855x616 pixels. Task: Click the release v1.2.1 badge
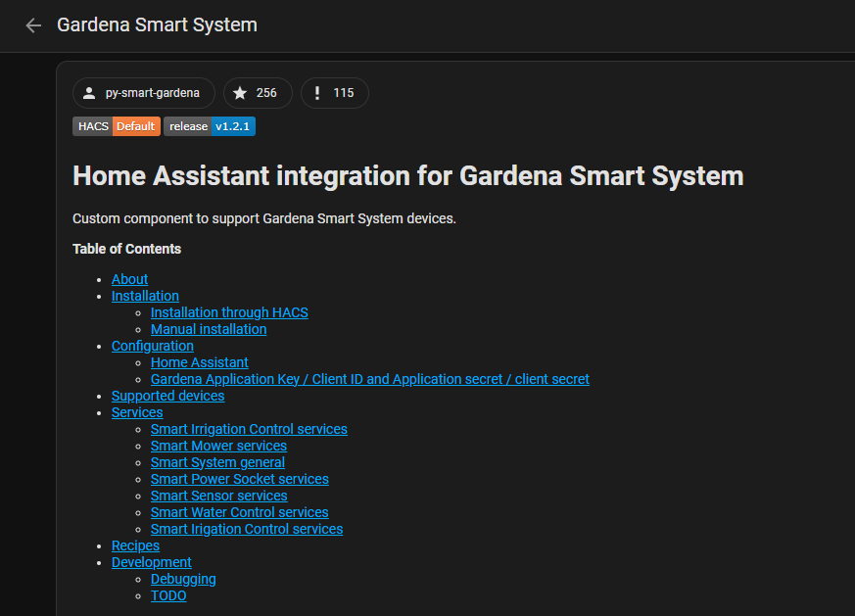click(x=210, y=126)
